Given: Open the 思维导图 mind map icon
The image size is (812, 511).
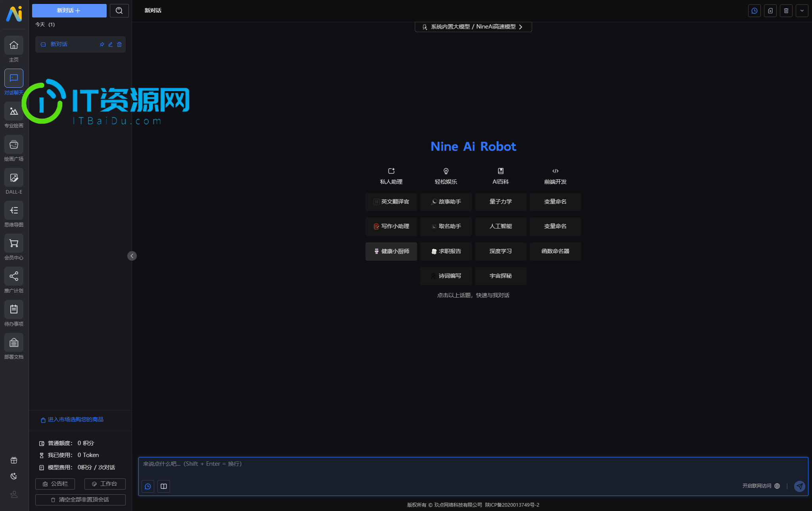Looking at the screenshot, I should point(14,210).
